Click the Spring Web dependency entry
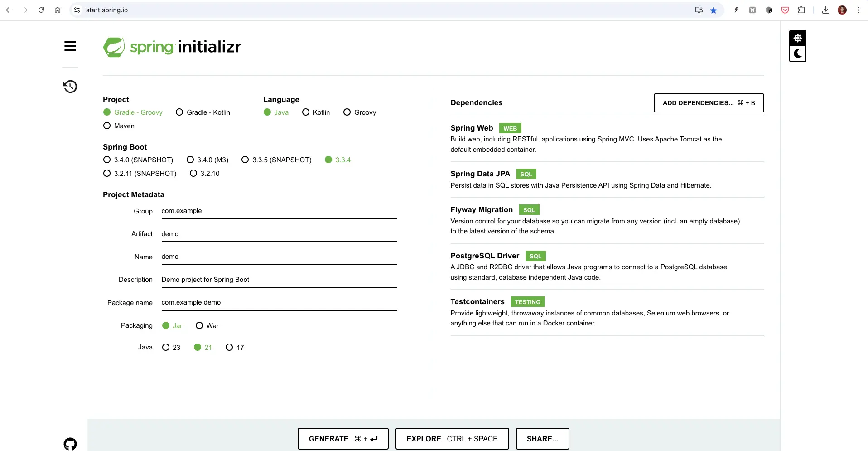 [x=607, y=139]
